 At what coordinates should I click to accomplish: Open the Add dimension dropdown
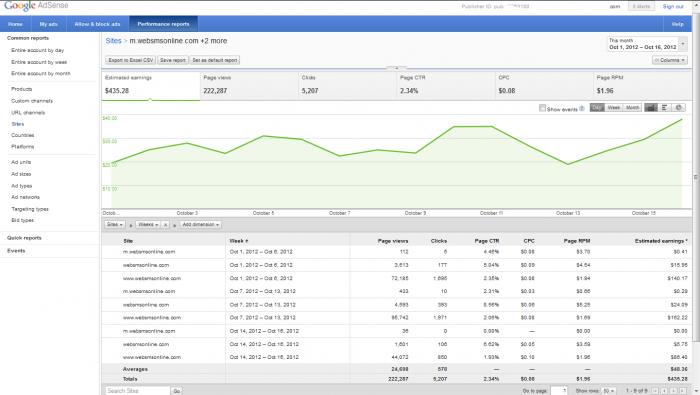point(200,225)
